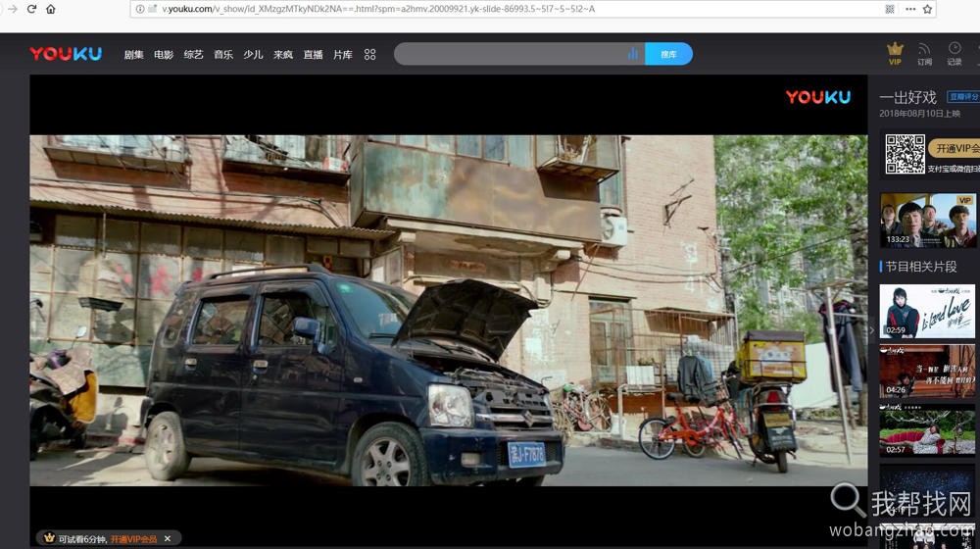980x549 pixels.
Task: Click the 豆瓣评分 rating badge
Action: 963,97
